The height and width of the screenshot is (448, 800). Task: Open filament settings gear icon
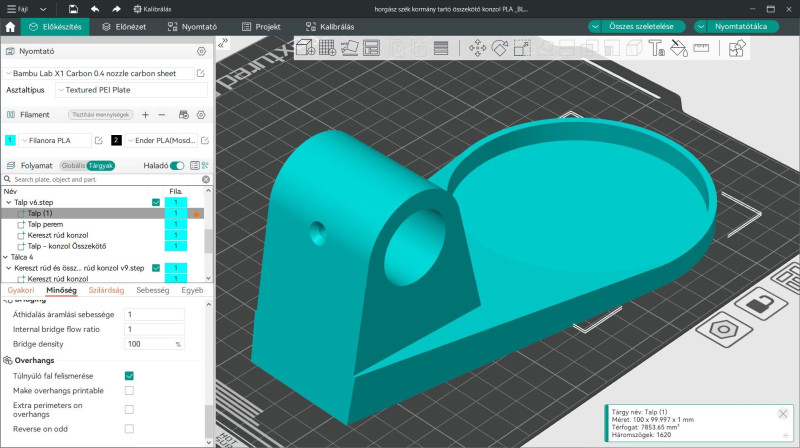click(x=202, y=115)
